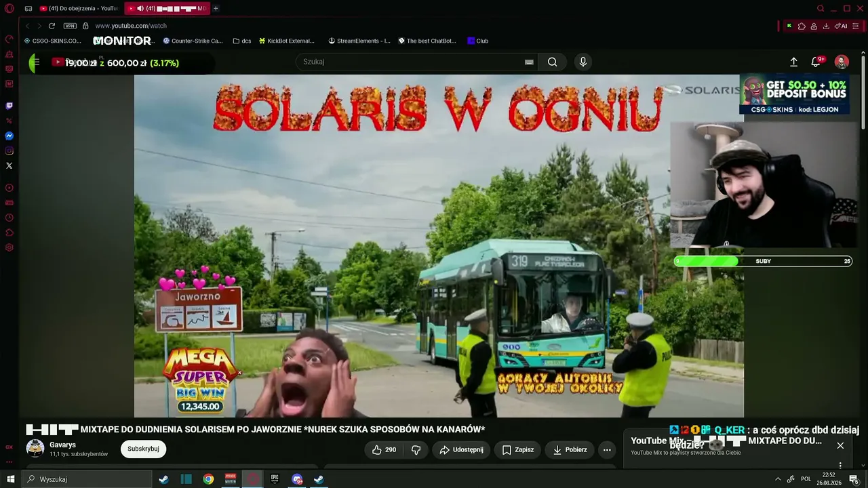Go back to the previous page
The image size is (868, 488).
click(x=28, y=26)
